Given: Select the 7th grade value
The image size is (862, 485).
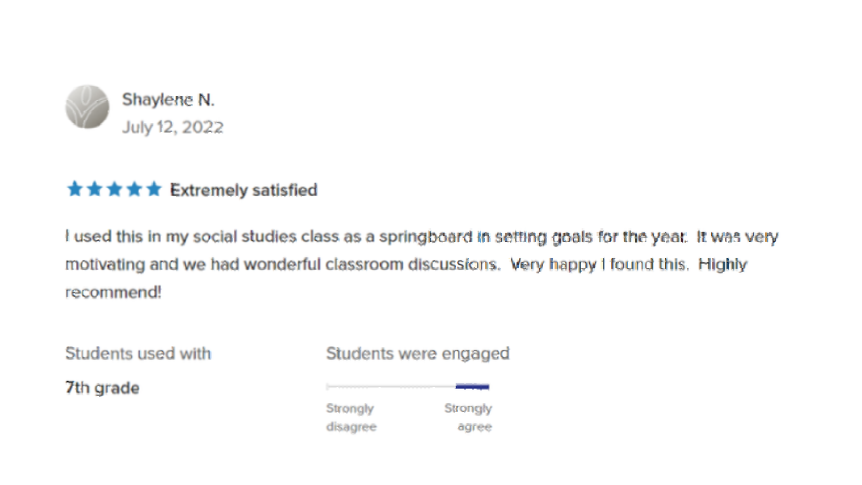Looking at the screenshot, I should click(x=102, y=388).
